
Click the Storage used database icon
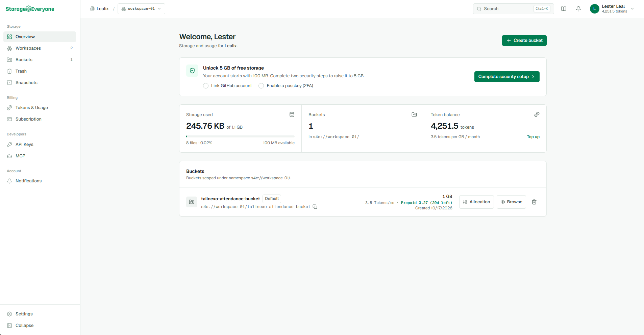click(x=292, y=114)
